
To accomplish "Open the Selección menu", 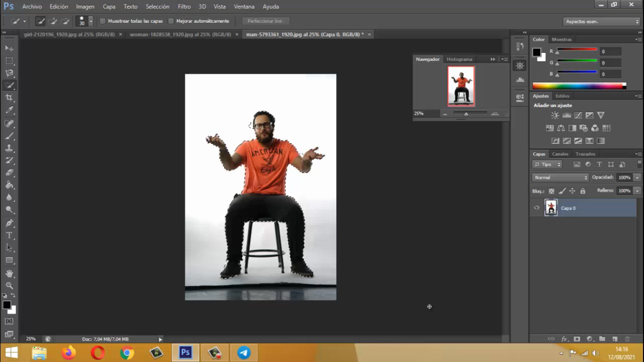I will (157, 7).
